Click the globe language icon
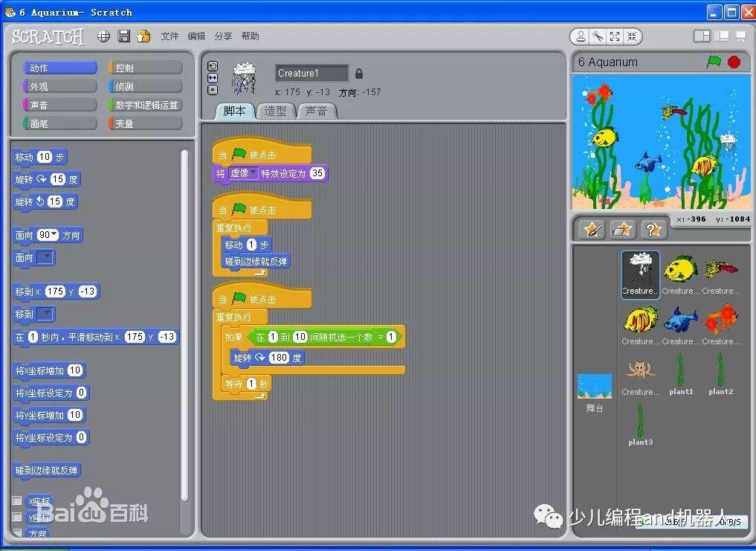Viewport: 756px width, 551px height. coord(103,36)
